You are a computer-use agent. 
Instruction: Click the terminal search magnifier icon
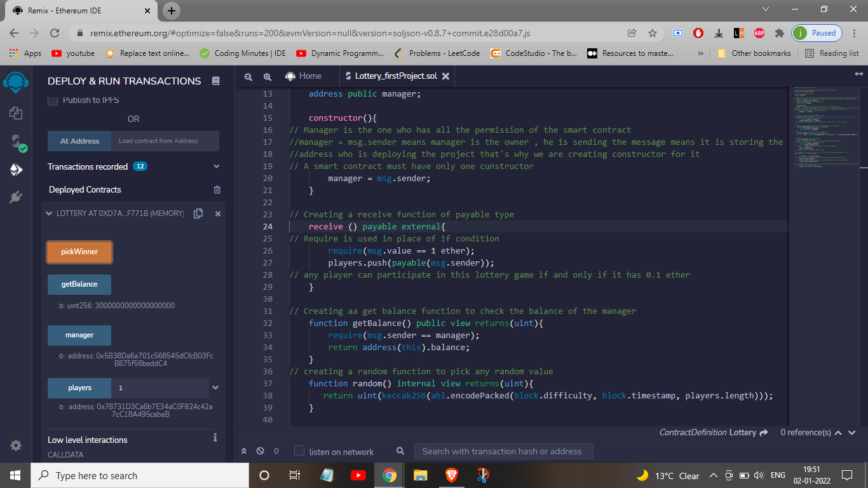tap(400, 451)
